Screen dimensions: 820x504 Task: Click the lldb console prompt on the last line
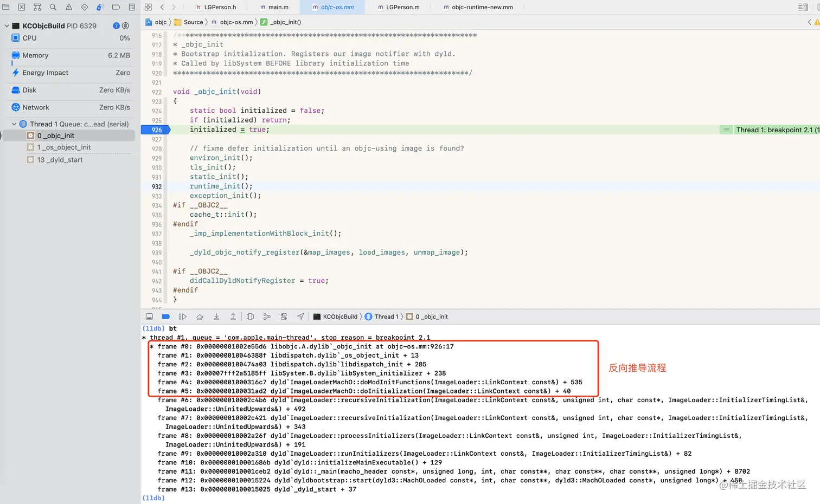tap(153, 498)
